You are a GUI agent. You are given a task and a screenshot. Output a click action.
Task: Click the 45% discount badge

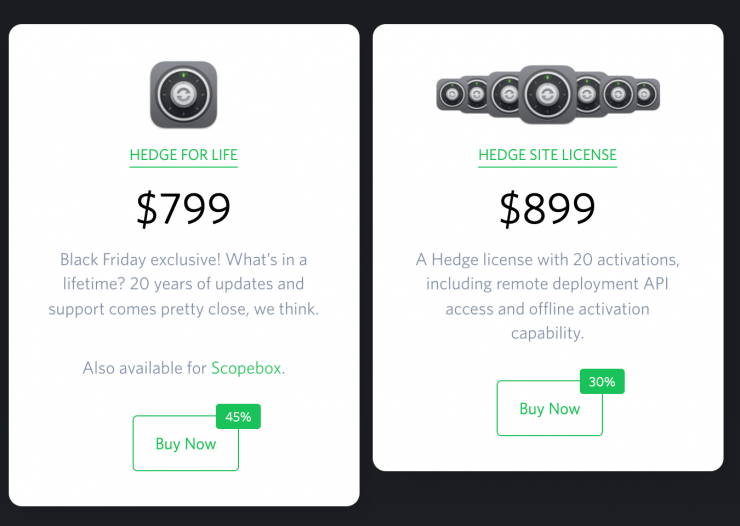pos(238,417)
